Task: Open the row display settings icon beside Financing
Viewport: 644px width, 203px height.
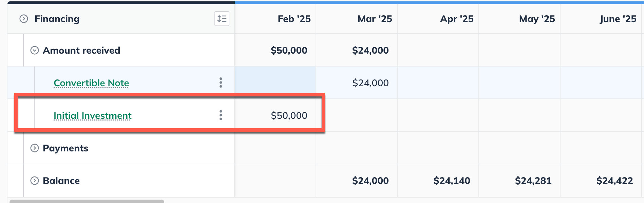Action: [x=222, y=19]
